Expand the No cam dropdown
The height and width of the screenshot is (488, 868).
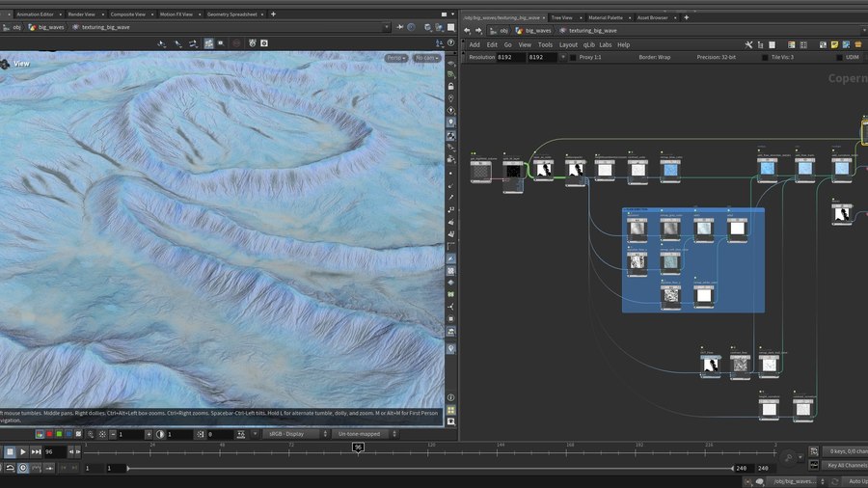pyautogui.click(x=425, y=58)
